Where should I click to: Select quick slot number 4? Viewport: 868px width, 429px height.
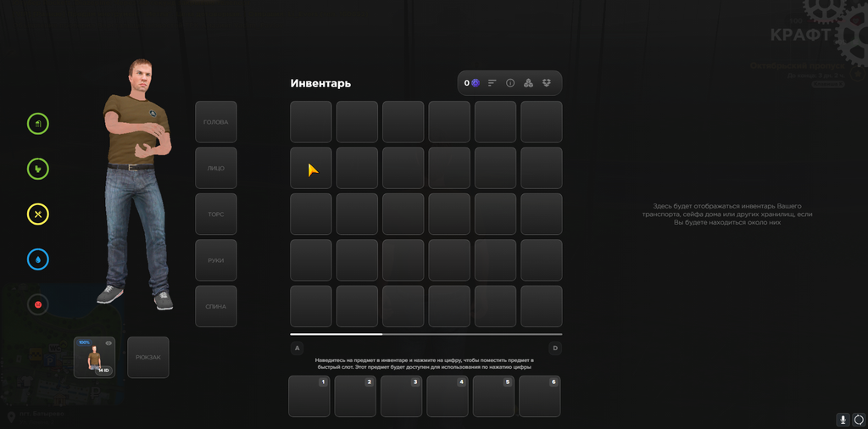point(448,396)
